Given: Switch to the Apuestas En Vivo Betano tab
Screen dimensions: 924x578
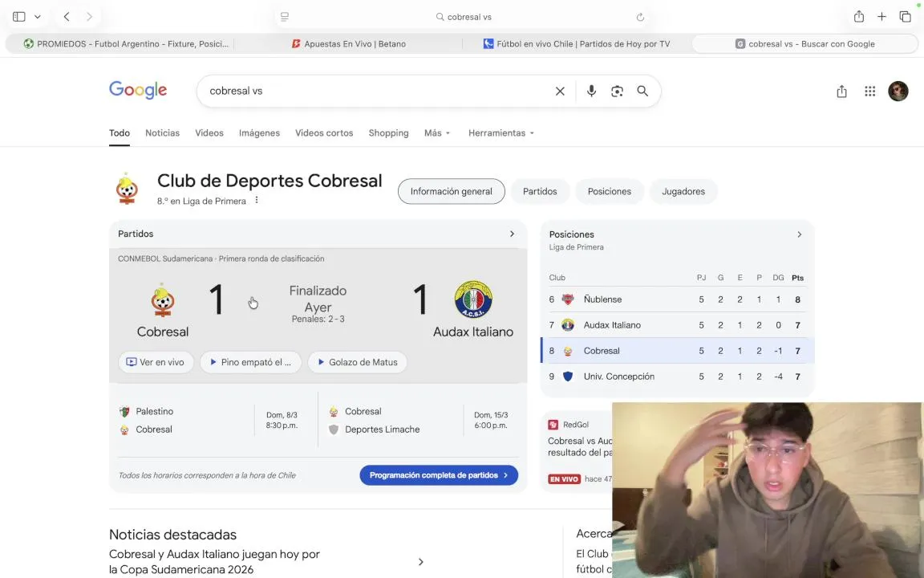Looking at the screenshot, I should click(x=348, y=43).
